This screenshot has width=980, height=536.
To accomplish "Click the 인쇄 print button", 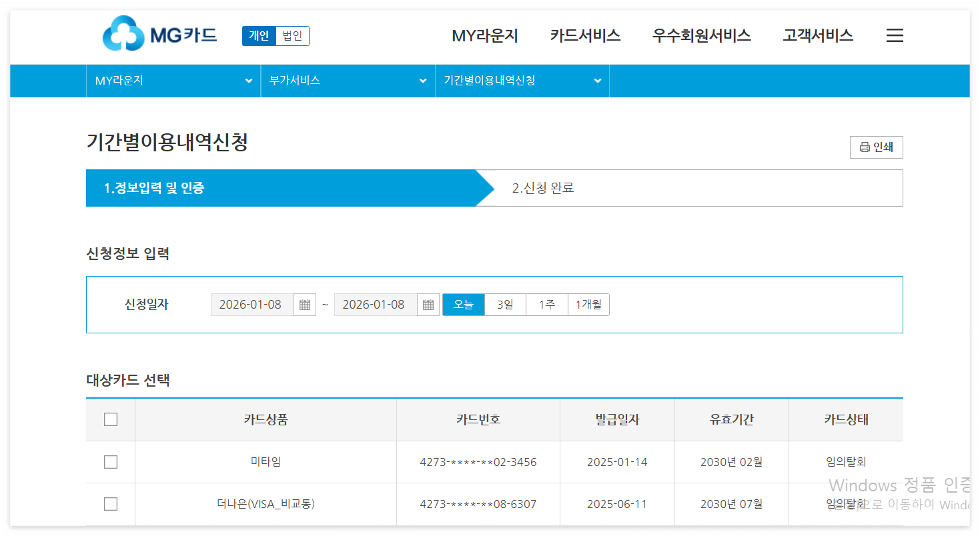I will click(876, 147).
